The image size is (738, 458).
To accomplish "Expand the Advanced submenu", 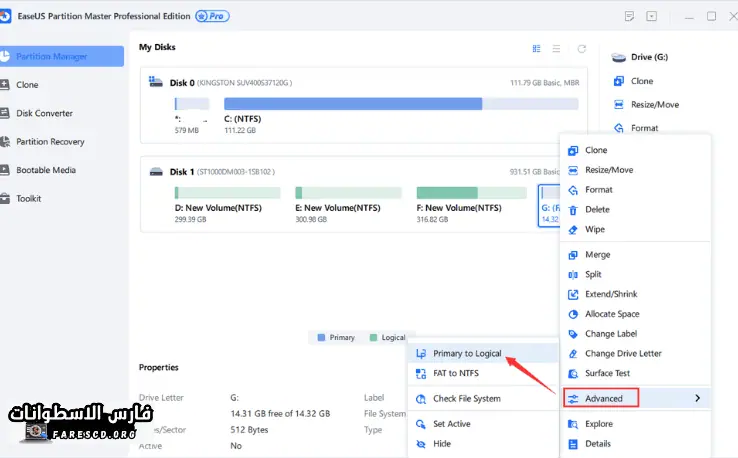I will [636, 398].
